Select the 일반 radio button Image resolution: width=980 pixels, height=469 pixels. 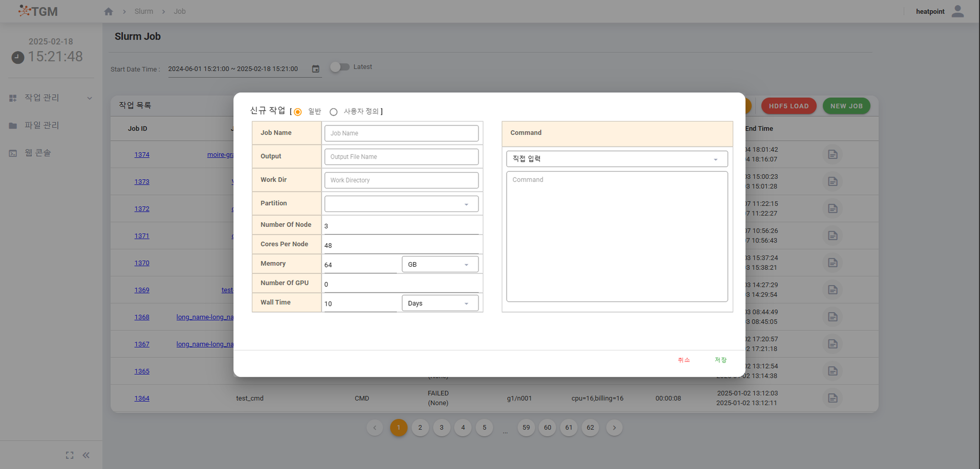[298, 112]
